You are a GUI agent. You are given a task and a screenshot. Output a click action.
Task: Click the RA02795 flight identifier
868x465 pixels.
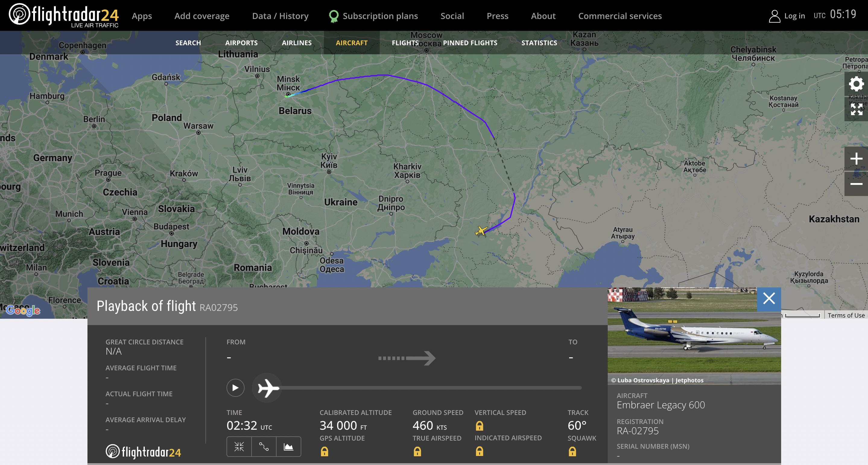[x=219, y=307]
